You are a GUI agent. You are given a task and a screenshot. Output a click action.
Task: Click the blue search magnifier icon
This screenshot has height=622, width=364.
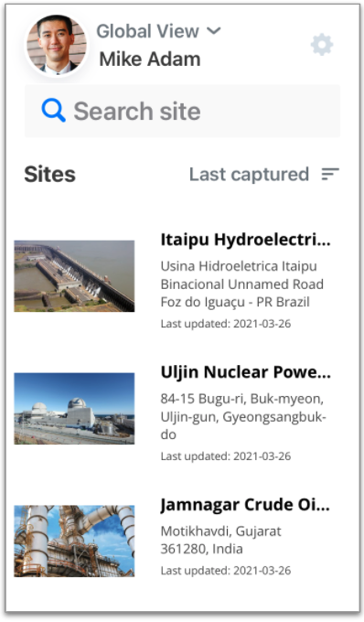pyautogui.click(x=54, y=110)
